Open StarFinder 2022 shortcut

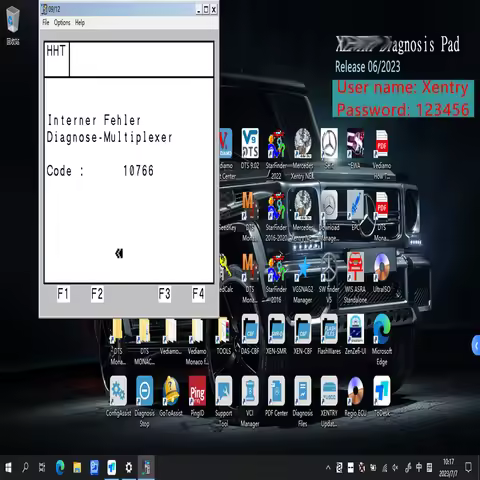click(276, 154)
